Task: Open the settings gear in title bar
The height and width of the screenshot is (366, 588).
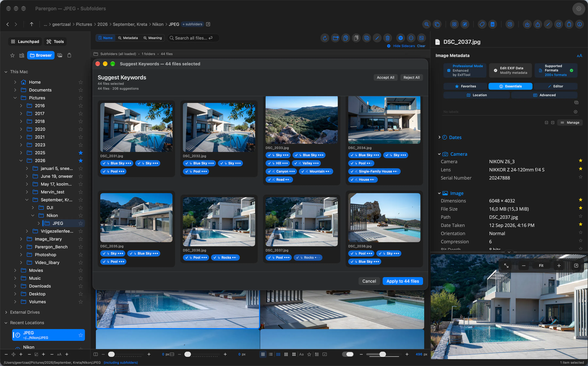Action: 579,9
